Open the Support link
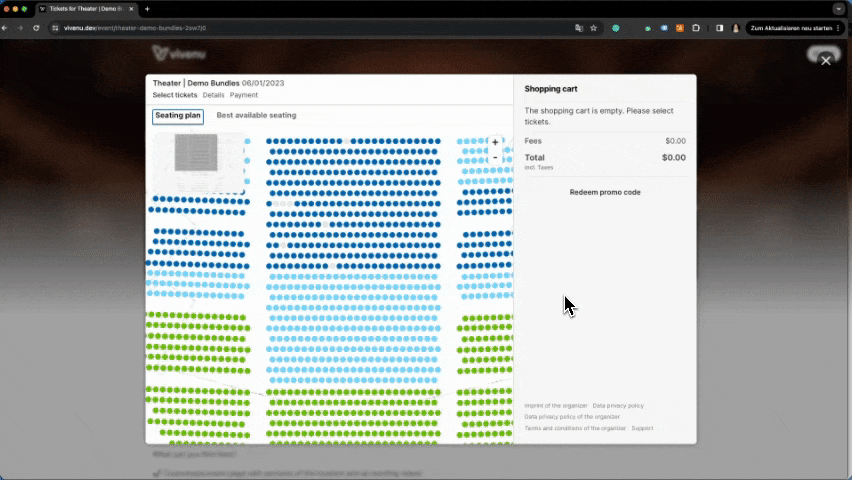The width and height of the screenshot is (852, 480). pyautogui.click(x=642, y=428)
